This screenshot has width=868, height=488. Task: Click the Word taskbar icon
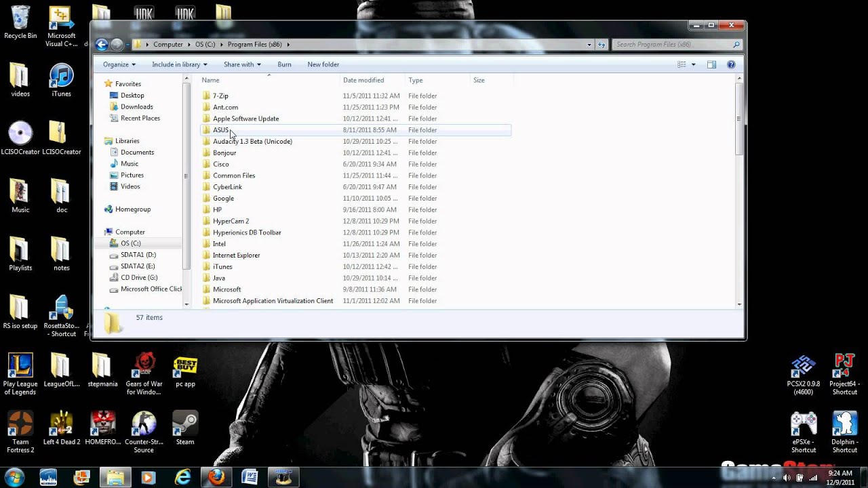click(x=249, y=477)
